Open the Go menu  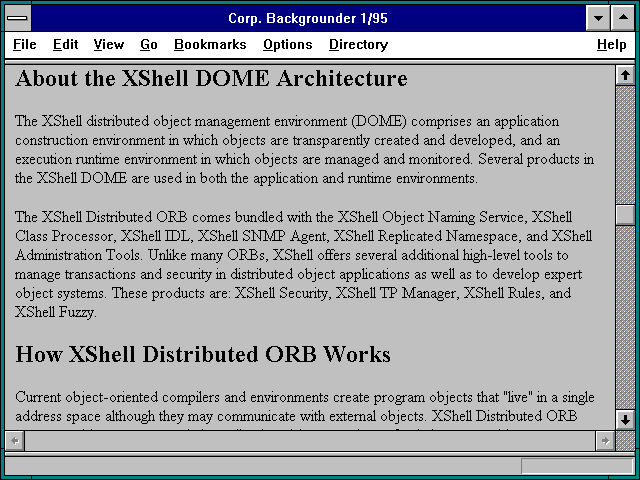click(x=149, y=44)
